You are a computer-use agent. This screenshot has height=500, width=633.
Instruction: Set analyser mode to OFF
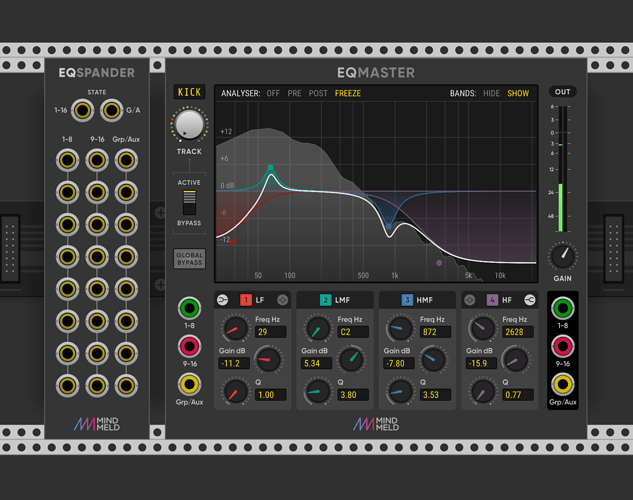click(273, 93)
